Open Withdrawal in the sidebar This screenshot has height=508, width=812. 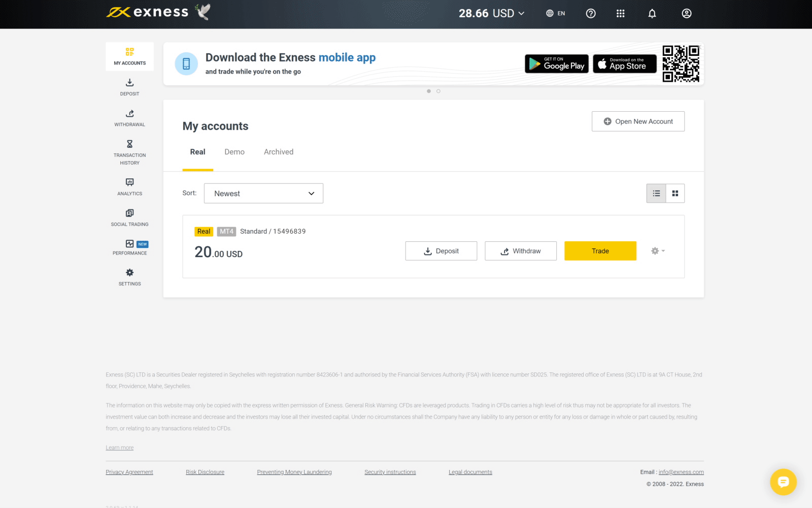[129, 118]
